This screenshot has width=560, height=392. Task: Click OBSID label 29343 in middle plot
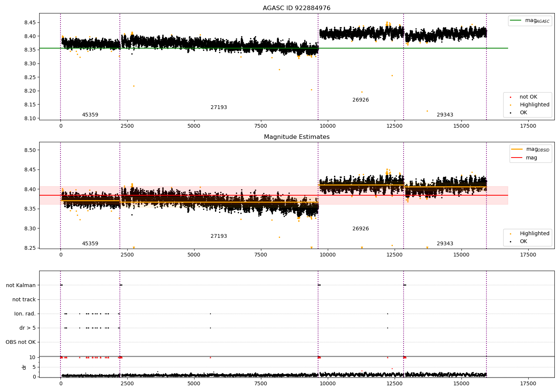tap(445, 244)
